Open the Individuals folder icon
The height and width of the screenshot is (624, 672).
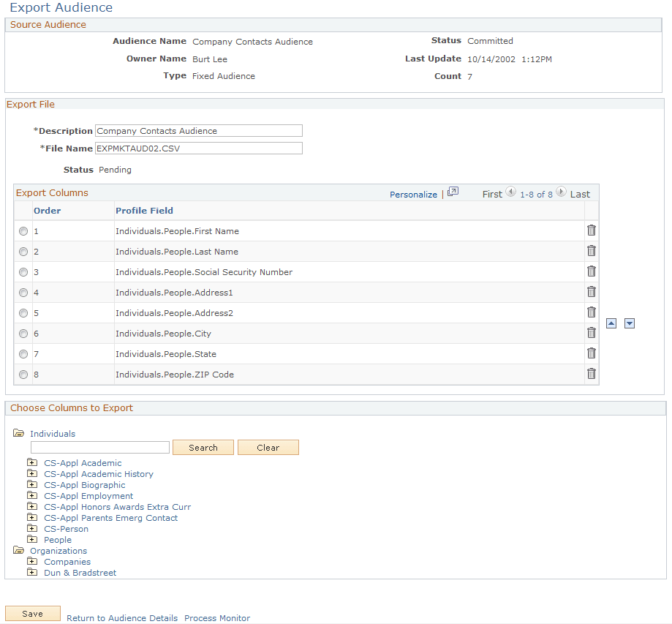18,433
